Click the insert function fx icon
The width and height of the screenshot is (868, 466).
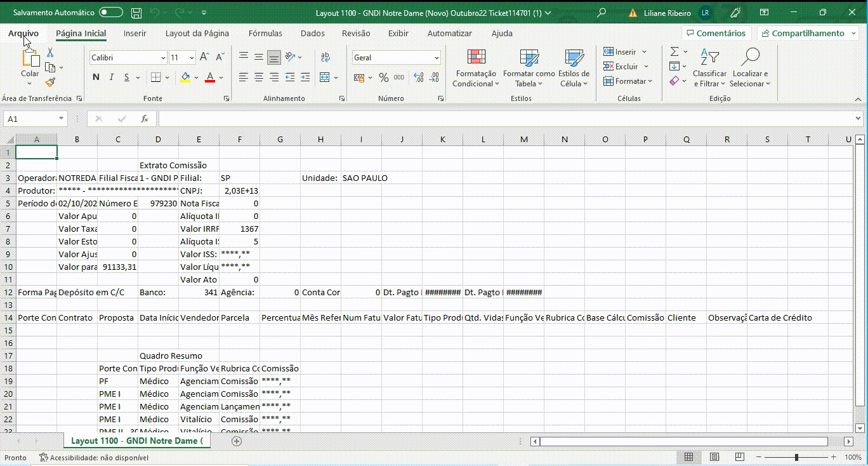coord(145,119)
